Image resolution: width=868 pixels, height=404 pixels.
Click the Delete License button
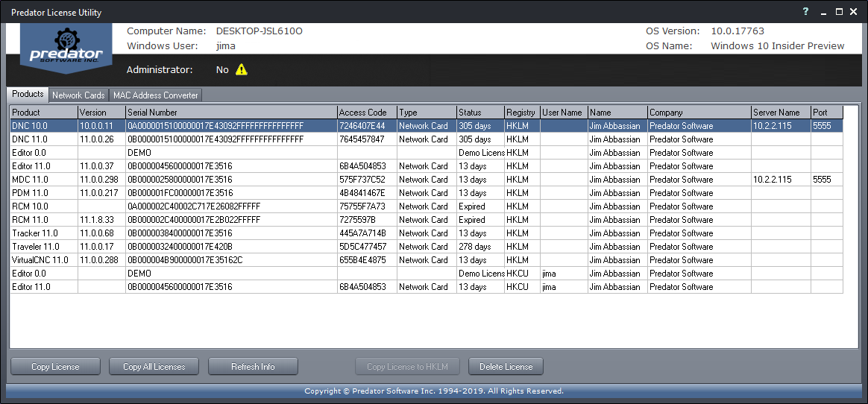506,367
